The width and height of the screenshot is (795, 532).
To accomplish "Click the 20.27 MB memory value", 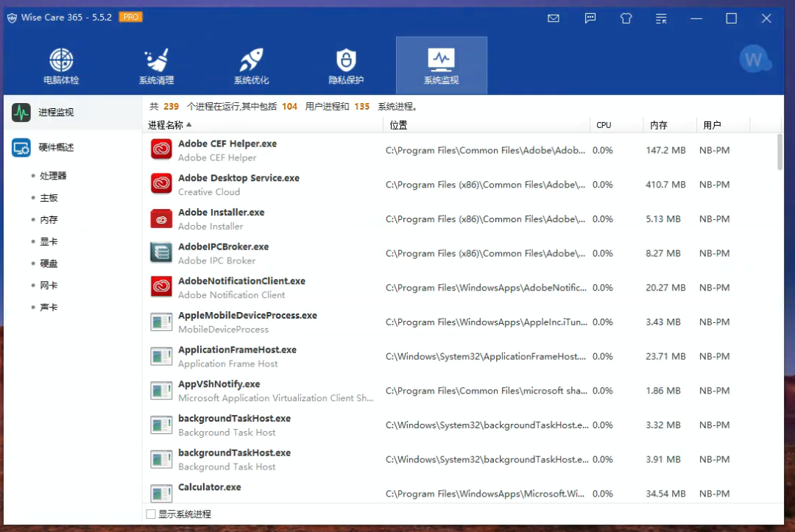I will [665, 288].
